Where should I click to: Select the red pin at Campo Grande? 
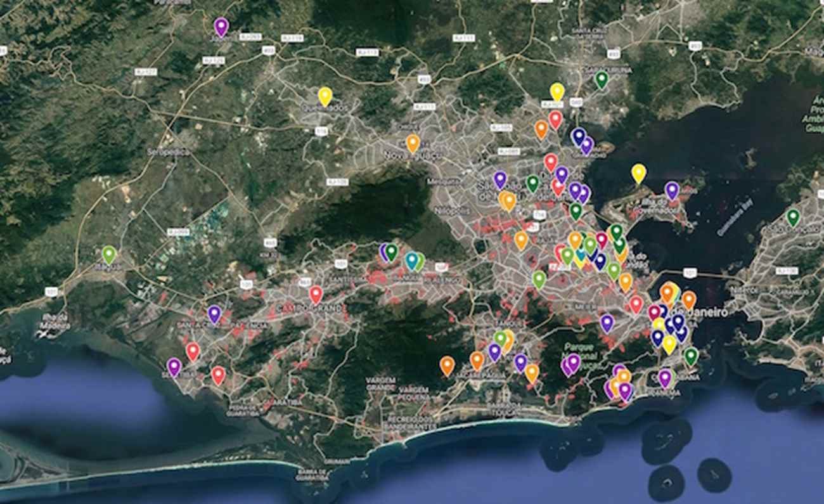click(x=316, y=294)
